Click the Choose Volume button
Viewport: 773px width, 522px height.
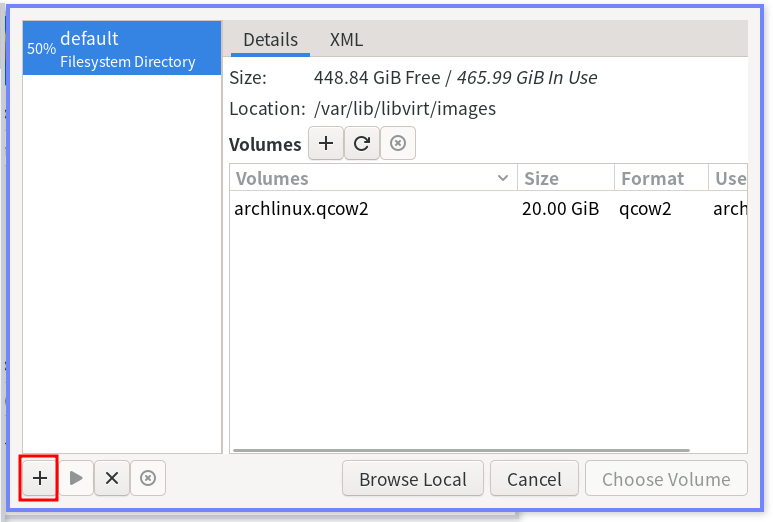[x=666, y=479]
